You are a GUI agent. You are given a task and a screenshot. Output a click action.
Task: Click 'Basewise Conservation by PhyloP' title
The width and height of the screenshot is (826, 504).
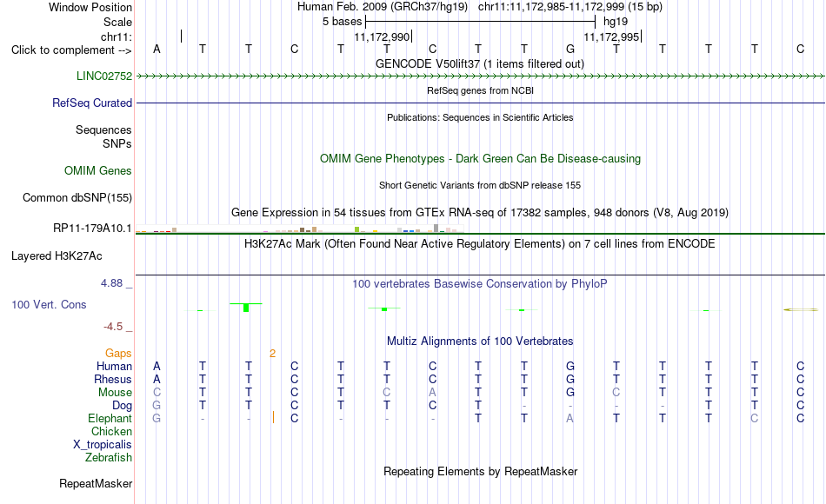point(480,284)
